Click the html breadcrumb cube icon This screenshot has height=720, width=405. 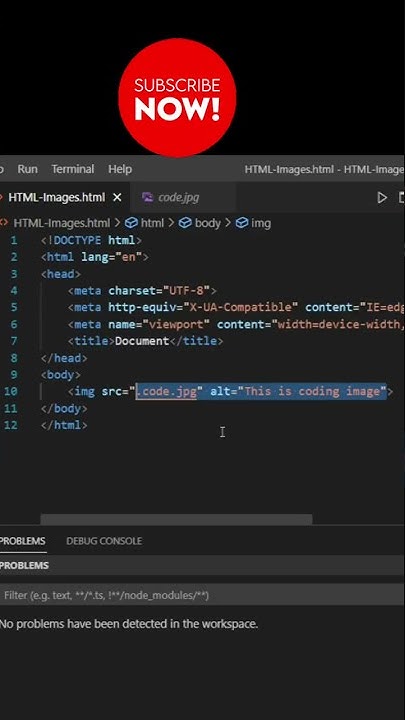coord(131,223)
